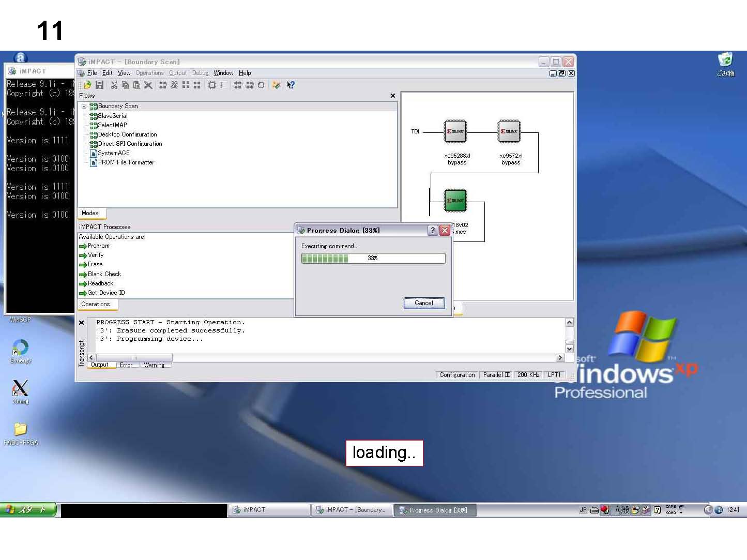Select the SystemACE flow
This screenshot has width=747, height=560.
(x=113, y=153)
